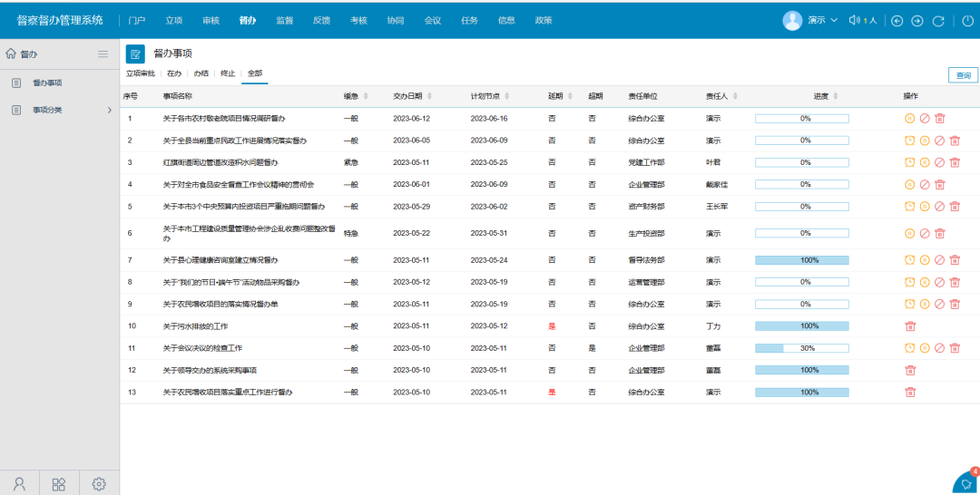Open the 考核 top menu
The width and height of the screenshot is (980, 495).
click(x=358, y=20)
